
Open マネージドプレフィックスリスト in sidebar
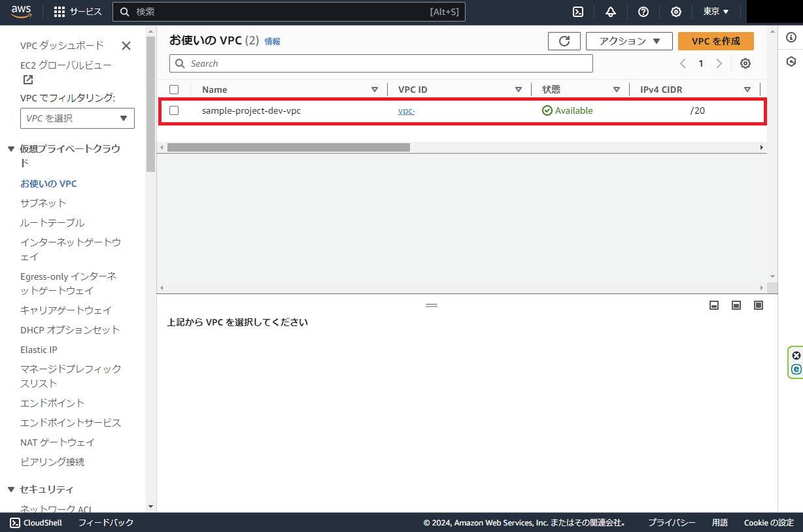pyautogui.click(x=71, y=376)
